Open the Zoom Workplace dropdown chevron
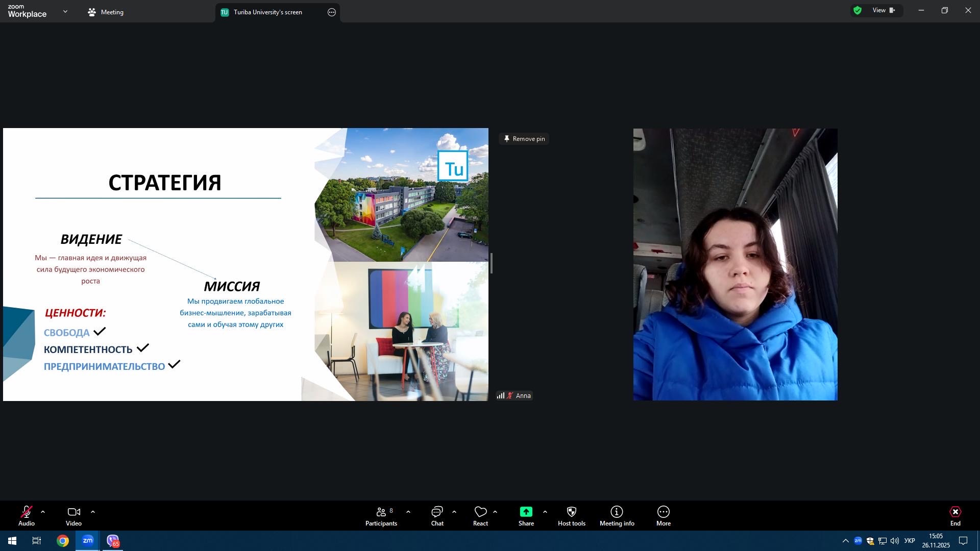 (x=65, y=11)
